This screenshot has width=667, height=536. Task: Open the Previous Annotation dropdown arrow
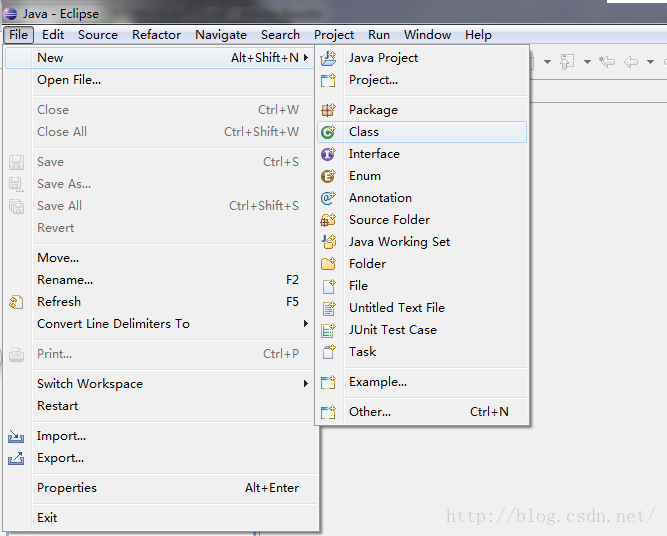(587, 62)
